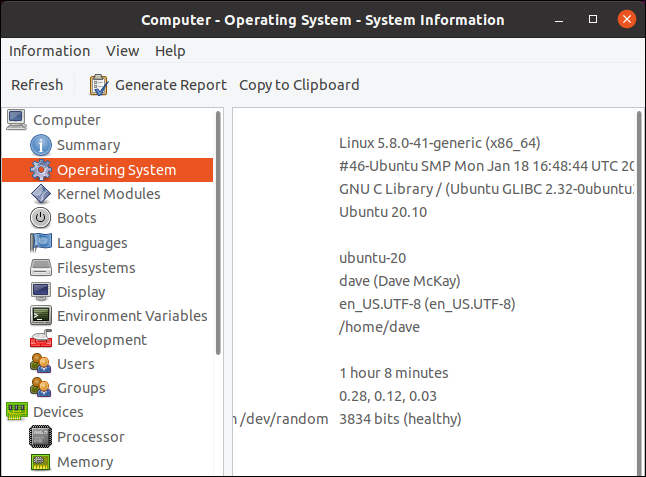Click the Languages flag icon

tap(41, 243)
